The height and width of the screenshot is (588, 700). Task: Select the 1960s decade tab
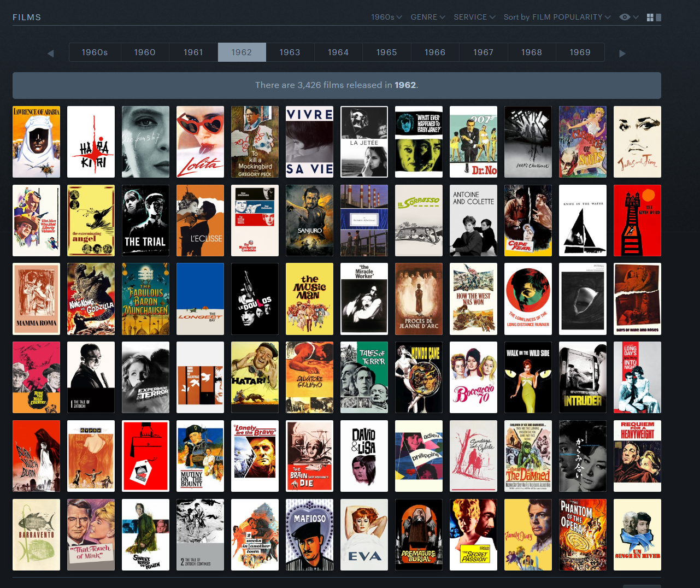click(95, 52)
